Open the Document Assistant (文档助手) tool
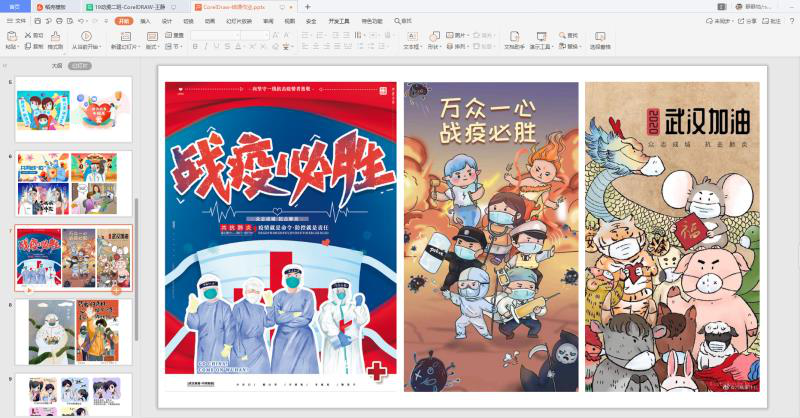The width and height of the screenshot is (800, 418). [514, 39]
